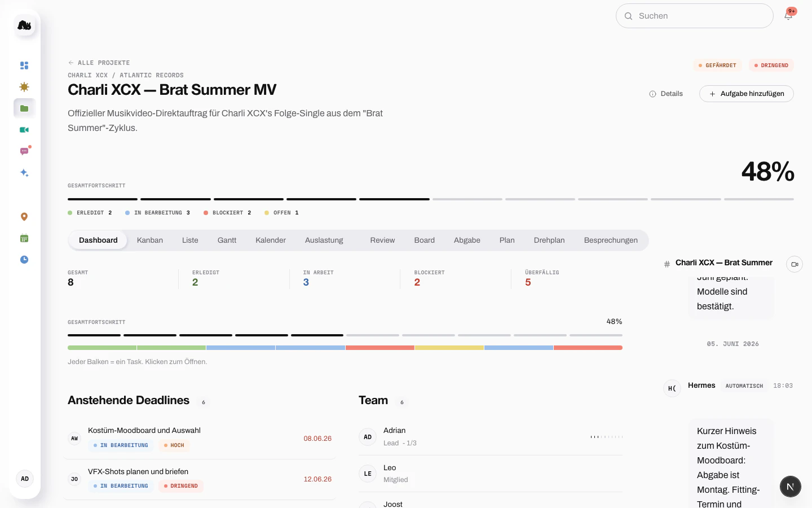The width and height of the screenshot is (812, 508).
Task: Click the app logo at top of sidebar
Action: (24, 25)
